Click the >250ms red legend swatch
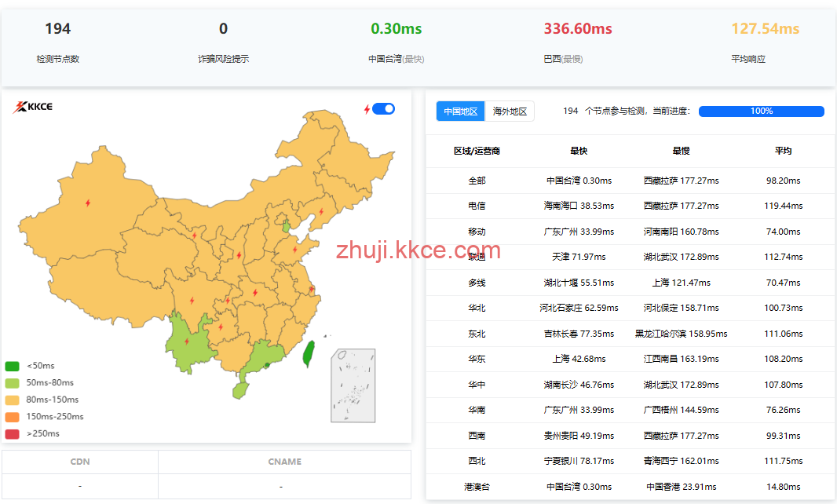Screen dimensions: 837x504 12,433
